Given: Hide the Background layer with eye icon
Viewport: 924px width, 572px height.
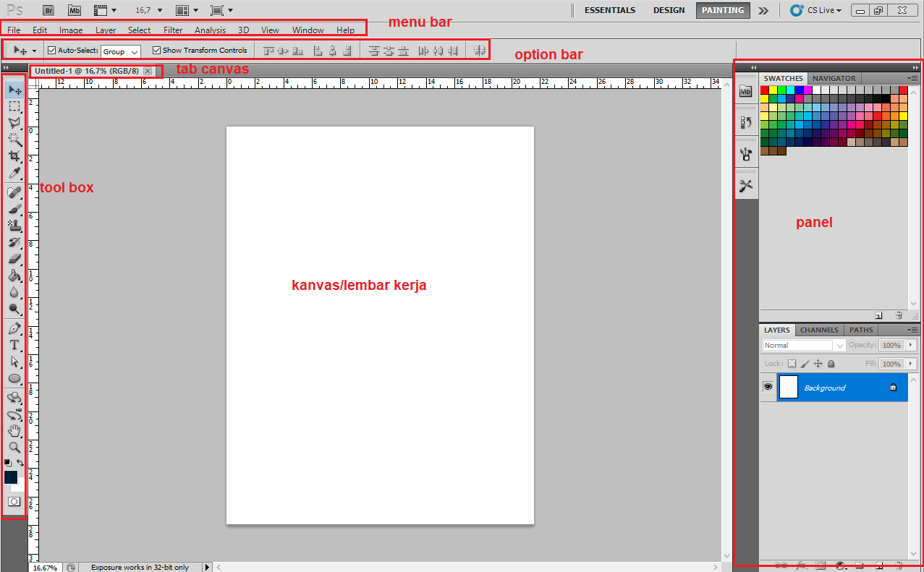Looking at the screenshot, I should pyautogui.click(x=768, y=388).
